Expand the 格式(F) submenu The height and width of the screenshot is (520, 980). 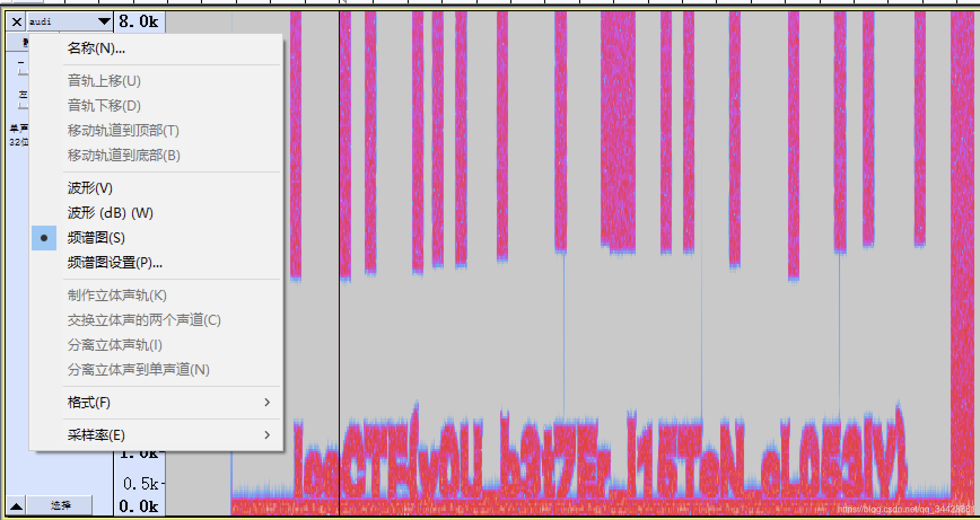click(x=156, y=402)
